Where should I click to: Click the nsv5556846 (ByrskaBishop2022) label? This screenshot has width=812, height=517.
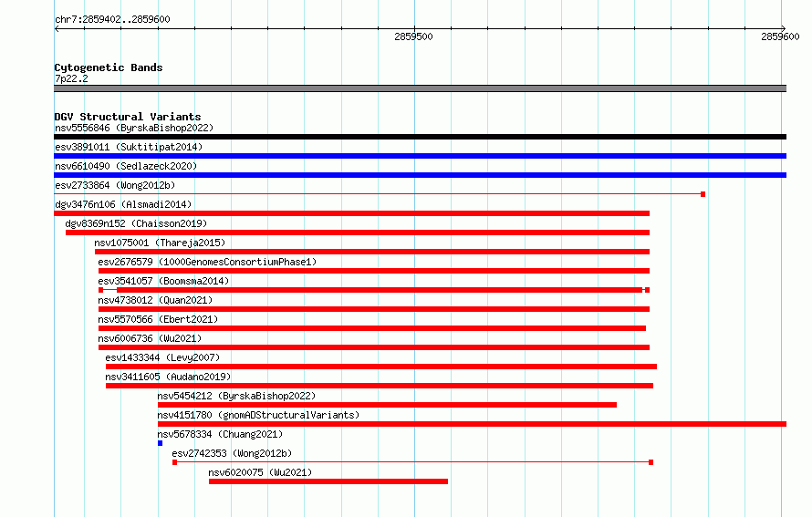tap(134, 128)
